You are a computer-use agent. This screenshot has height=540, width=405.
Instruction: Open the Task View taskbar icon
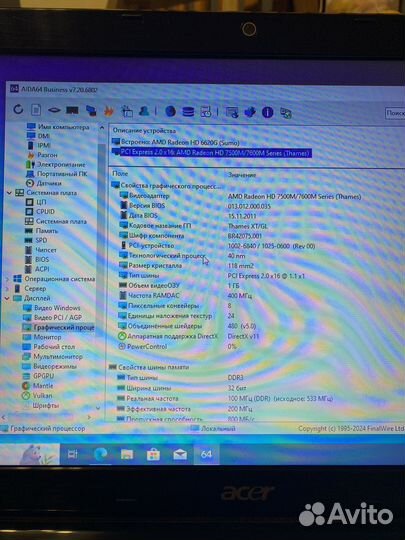tap(72, 454)
